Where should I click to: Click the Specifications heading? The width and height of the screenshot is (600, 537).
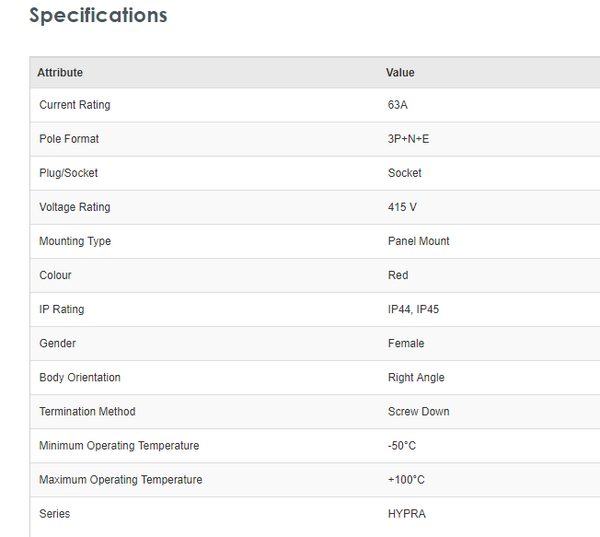pos(98,16)
